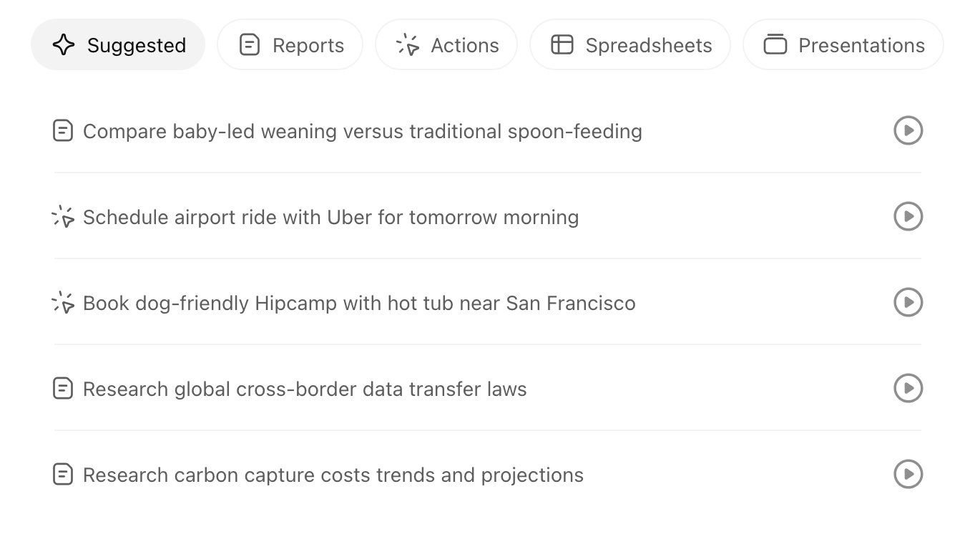Click the action cursor icon beside Hipcamp booking
The image size is (980, 547).
coord(63,303)
